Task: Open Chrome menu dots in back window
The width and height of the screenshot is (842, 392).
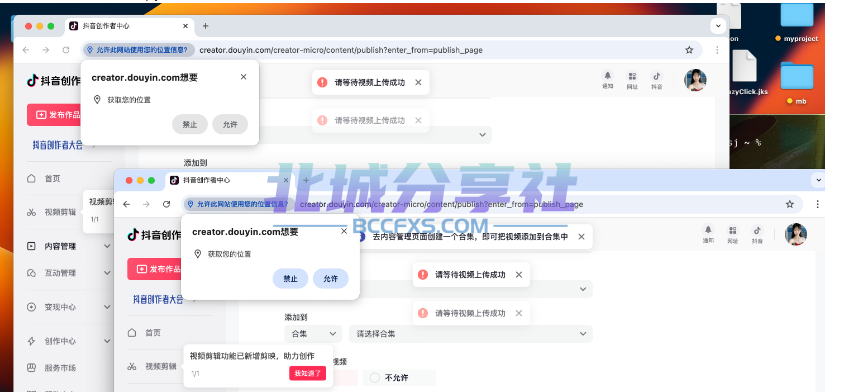Action: point(717,50)
